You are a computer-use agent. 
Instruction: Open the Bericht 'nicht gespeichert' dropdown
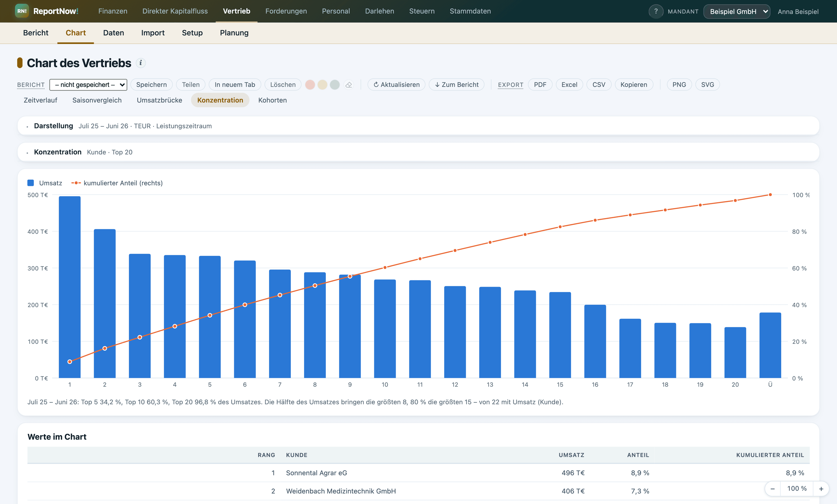click(x=88, y=85)
